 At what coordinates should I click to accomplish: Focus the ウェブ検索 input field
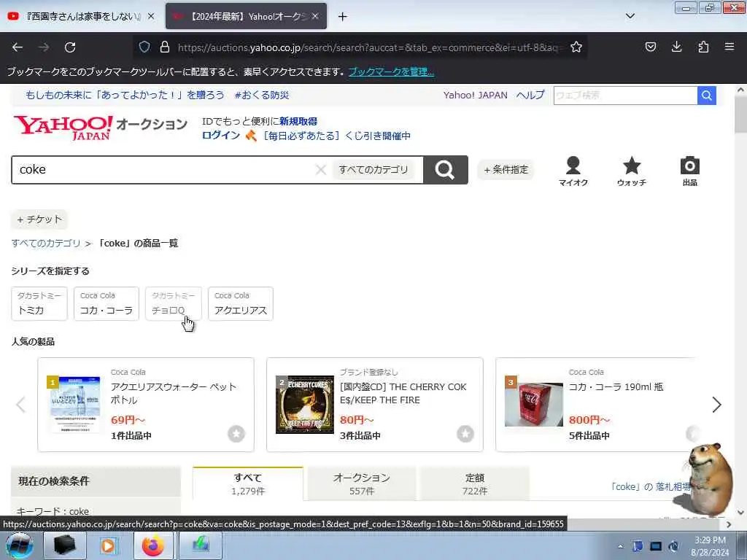(625, 96)
